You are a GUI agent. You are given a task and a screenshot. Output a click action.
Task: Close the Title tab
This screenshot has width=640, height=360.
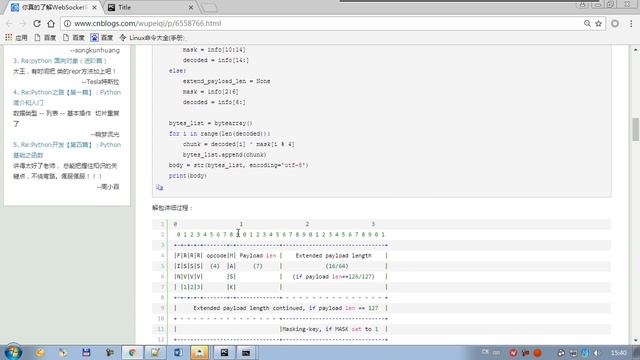[x=191, y=7]
